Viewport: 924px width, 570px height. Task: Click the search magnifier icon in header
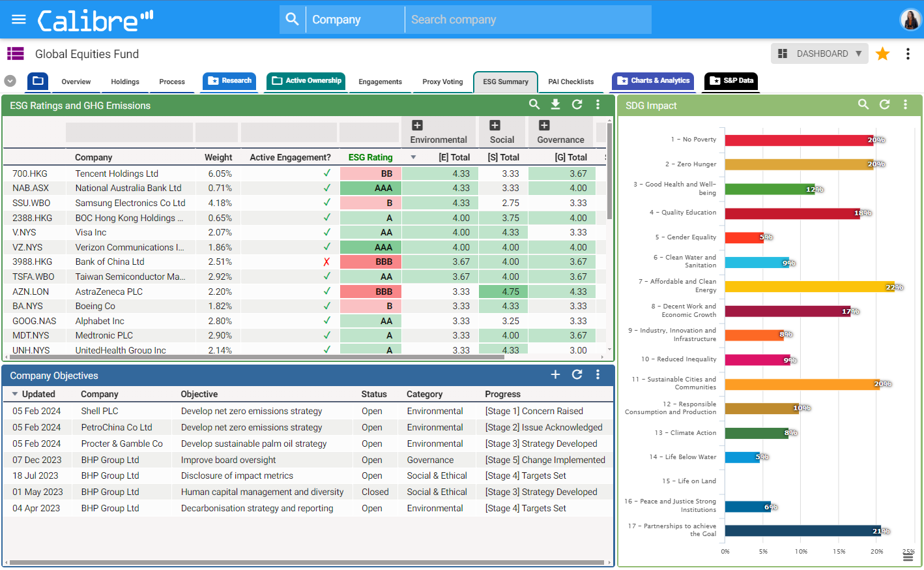tap(293, 20)
